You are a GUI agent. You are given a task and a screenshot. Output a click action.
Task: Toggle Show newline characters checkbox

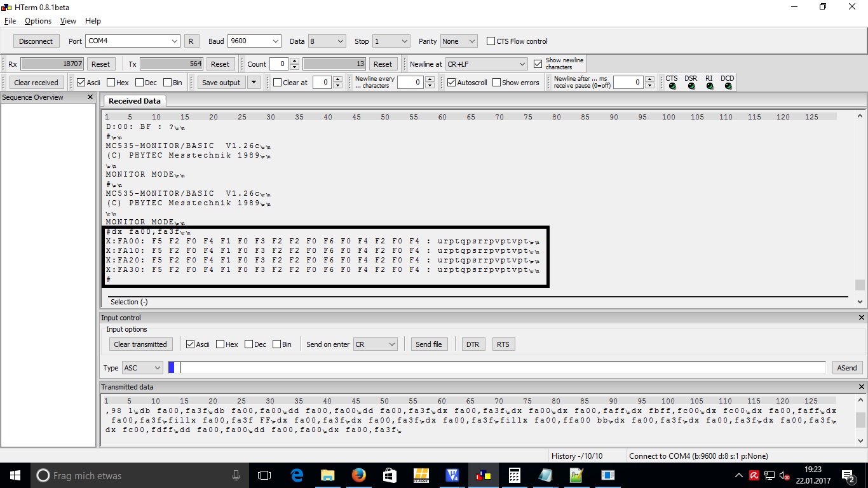click(538, 64)
